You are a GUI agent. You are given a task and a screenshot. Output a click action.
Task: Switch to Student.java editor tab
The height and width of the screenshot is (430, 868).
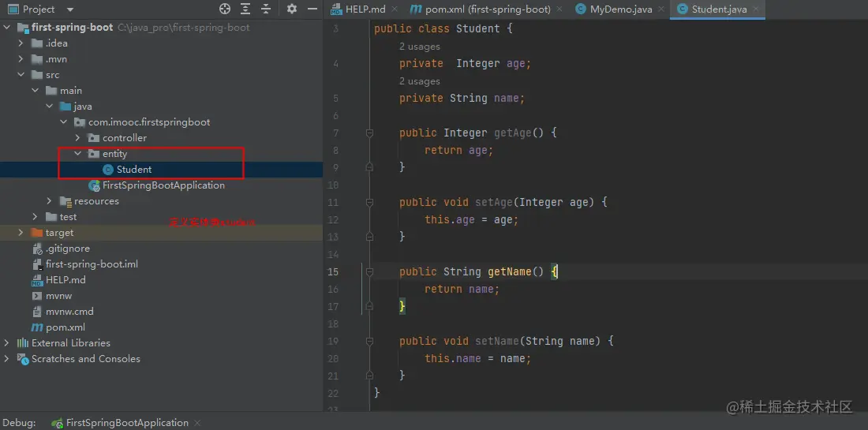pyautogui.click(x=719, y=9)
